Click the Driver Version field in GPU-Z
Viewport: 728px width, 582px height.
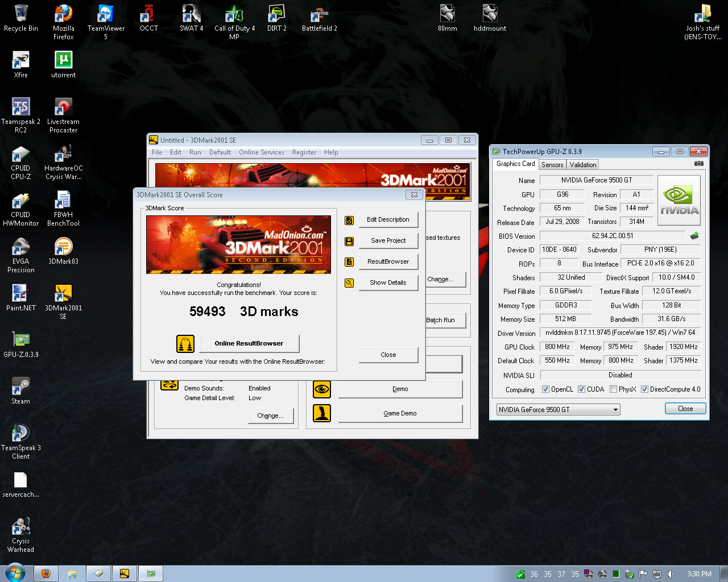[620, 332]
